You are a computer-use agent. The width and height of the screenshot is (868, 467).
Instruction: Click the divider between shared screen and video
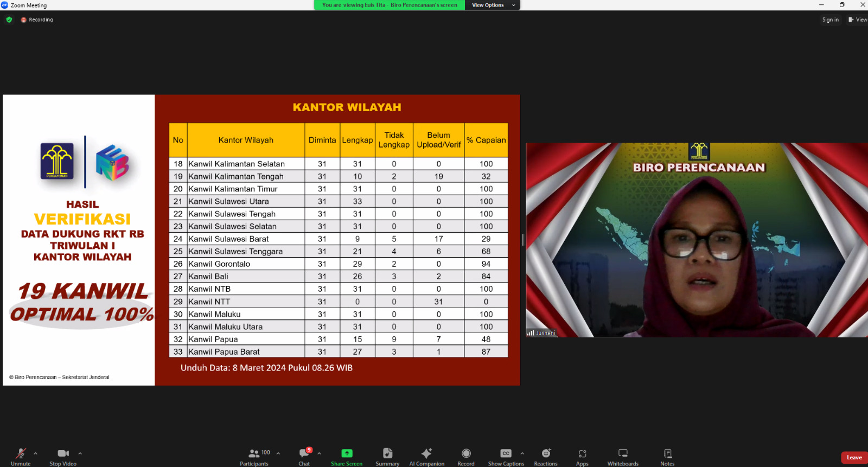[x=523, y=240]
